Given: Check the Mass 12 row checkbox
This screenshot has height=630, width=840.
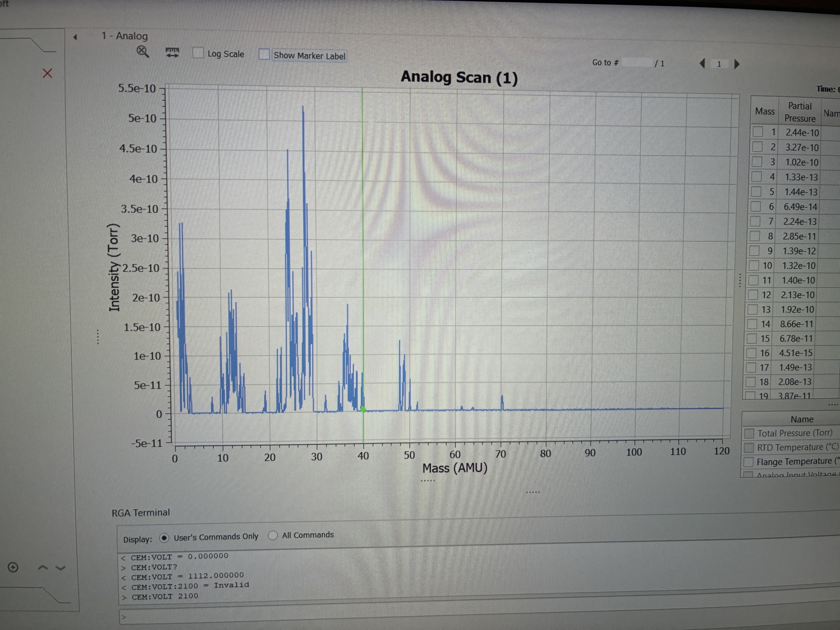Looking at the screenshot, I should point(752,295).
